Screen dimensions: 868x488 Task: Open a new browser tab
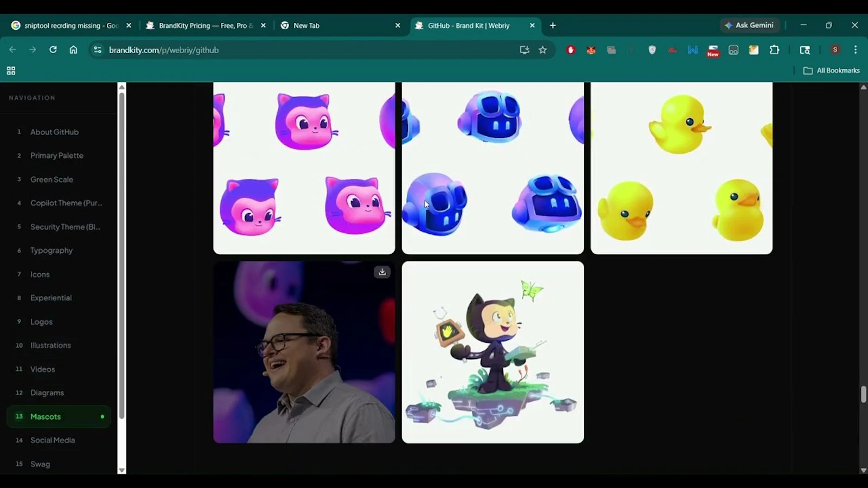tap(553, 25)
